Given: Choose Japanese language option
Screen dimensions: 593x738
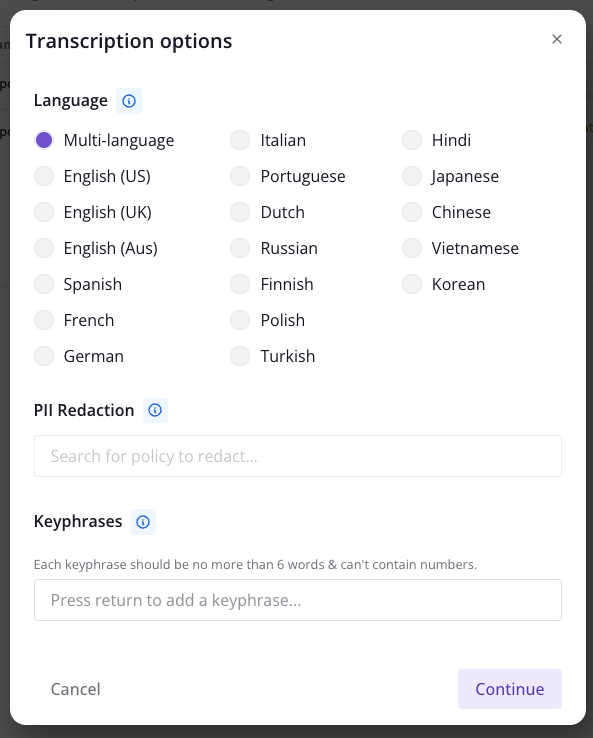Looking at the screenshot, I should click(x=412, y=176).
